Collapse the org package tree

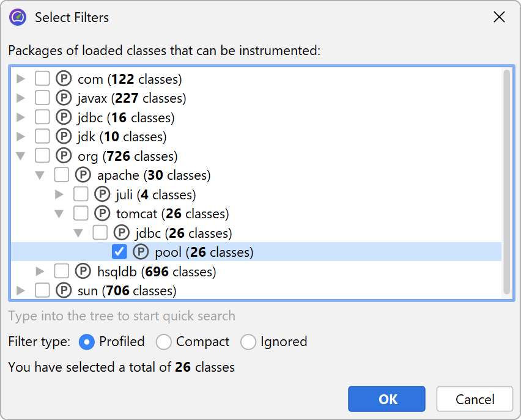pyautogui.click(x=21, y=156)
